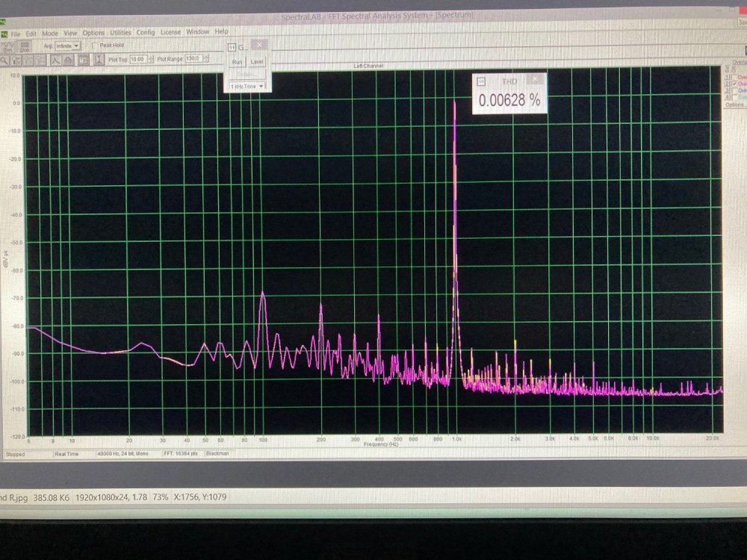Click the split-panel layout icon in toolbar
The height and width of the screenshot is (560, 747).
(83, 60)
